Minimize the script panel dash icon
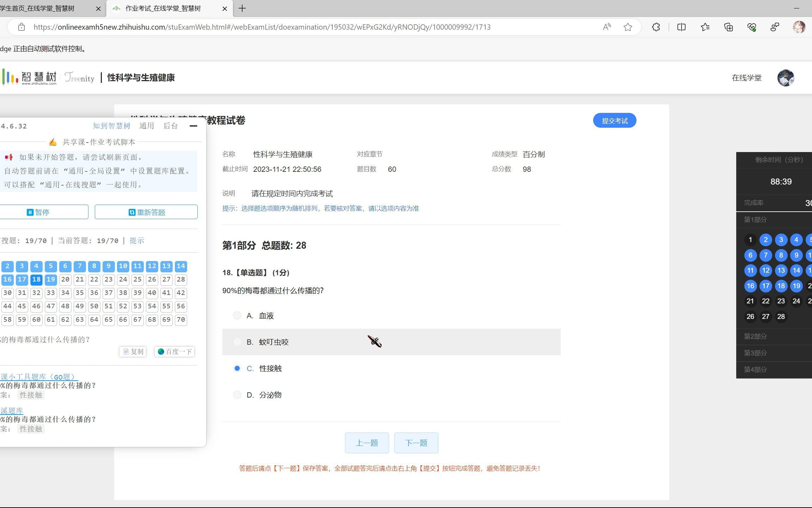 click(193, 126)
